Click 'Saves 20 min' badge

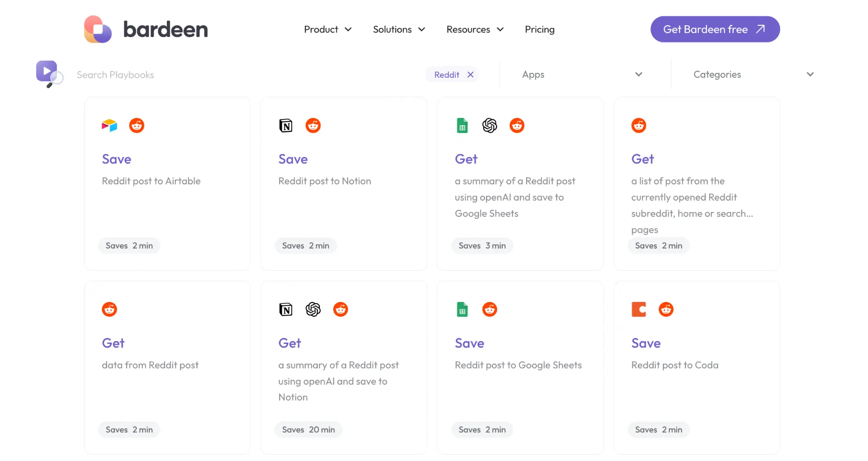click(x=308, y=429)
